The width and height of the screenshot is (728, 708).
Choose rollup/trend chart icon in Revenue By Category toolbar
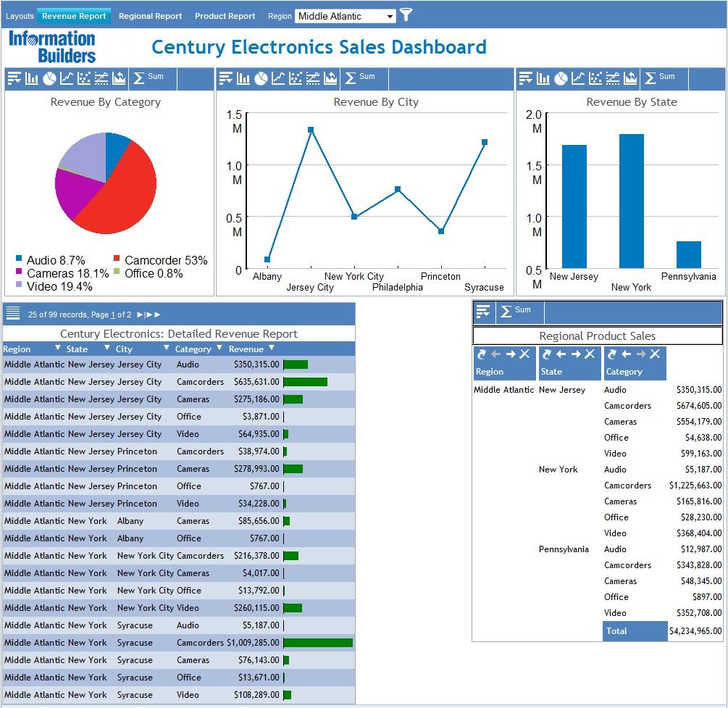tap(101, 78)
